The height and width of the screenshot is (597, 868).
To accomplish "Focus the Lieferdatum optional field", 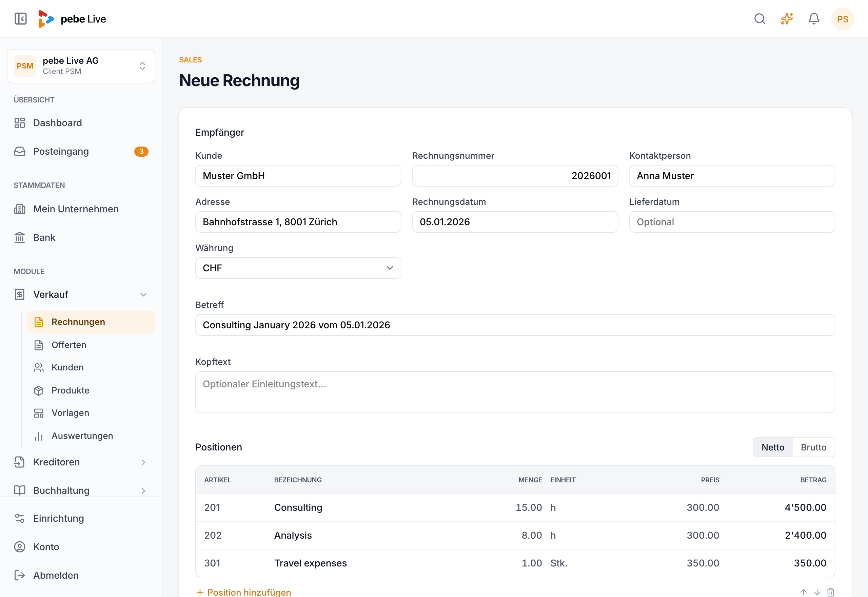I will [x=732, y=222].
